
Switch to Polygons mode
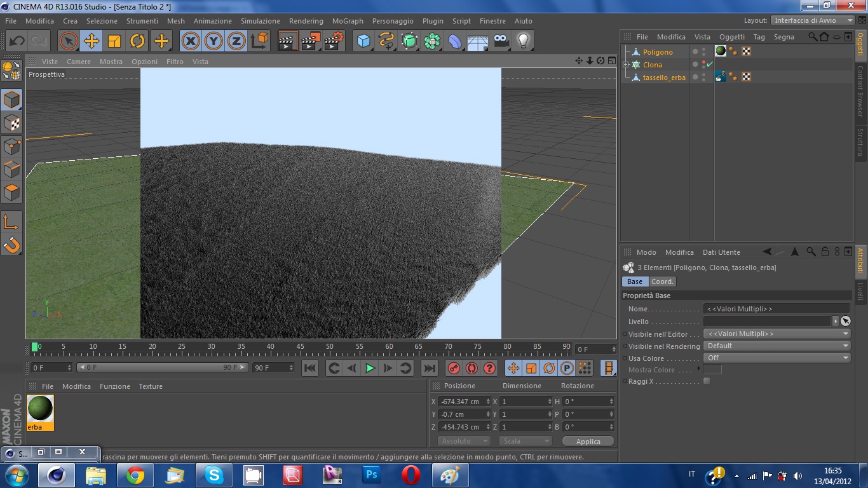point(12,192)
